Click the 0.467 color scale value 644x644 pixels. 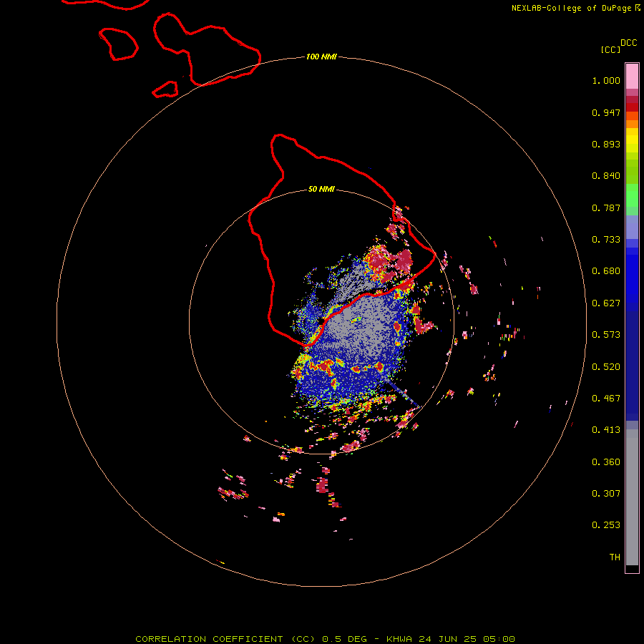point(606,399)
